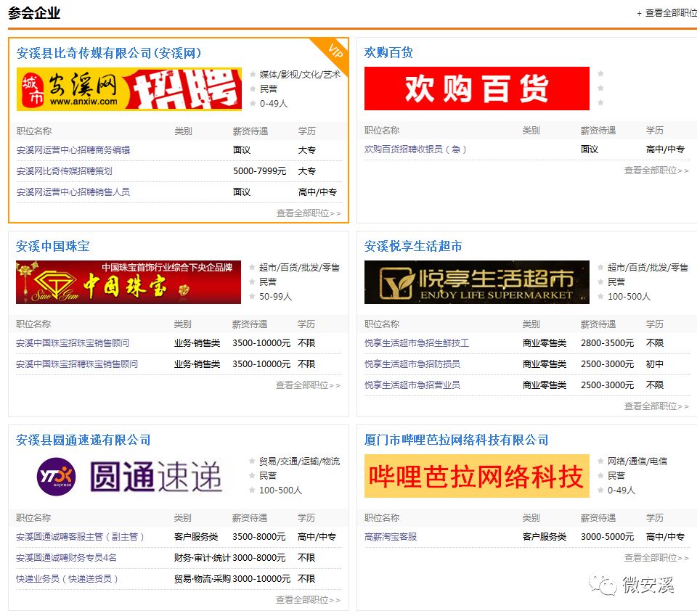Click the 安溪网 招聘 yellow banner image
Image resolution: width=697 pixels, height=616 pixels.
pyautogui.click(x=129, y=89)
